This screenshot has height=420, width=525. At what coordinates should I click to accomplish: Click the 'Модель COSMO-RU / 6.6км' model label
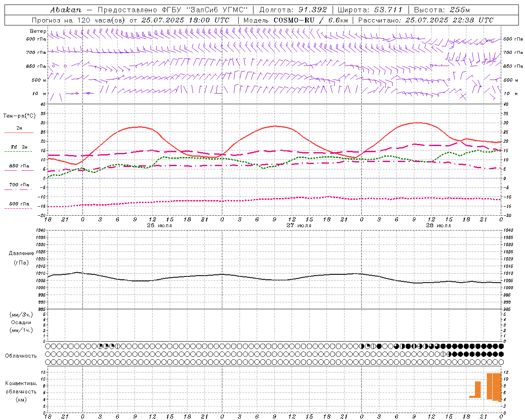pyautogui.click(x=296, y=20)
